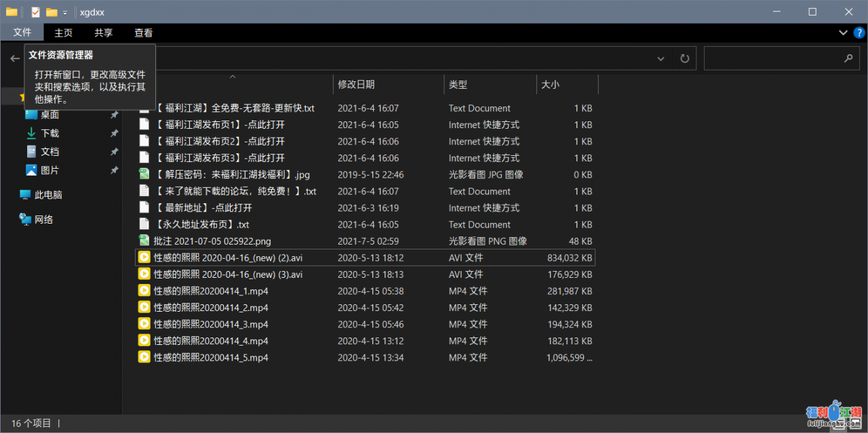Screen dimensions: 868x433
Task: Click the name column sort arrow
Action: point(233,77)
